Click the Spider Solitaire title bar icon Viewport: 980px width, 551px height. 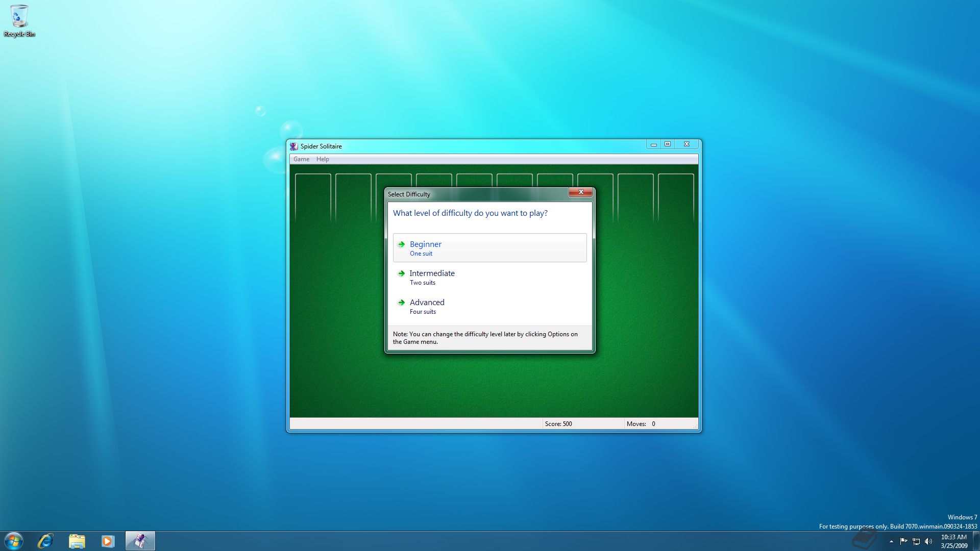(294, 146)
